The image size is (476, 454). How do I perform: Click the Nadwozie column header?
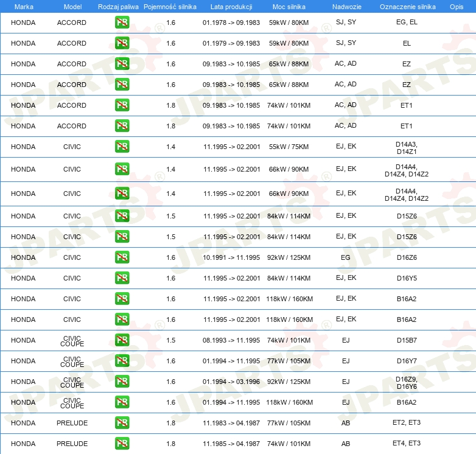pos(347,7)
